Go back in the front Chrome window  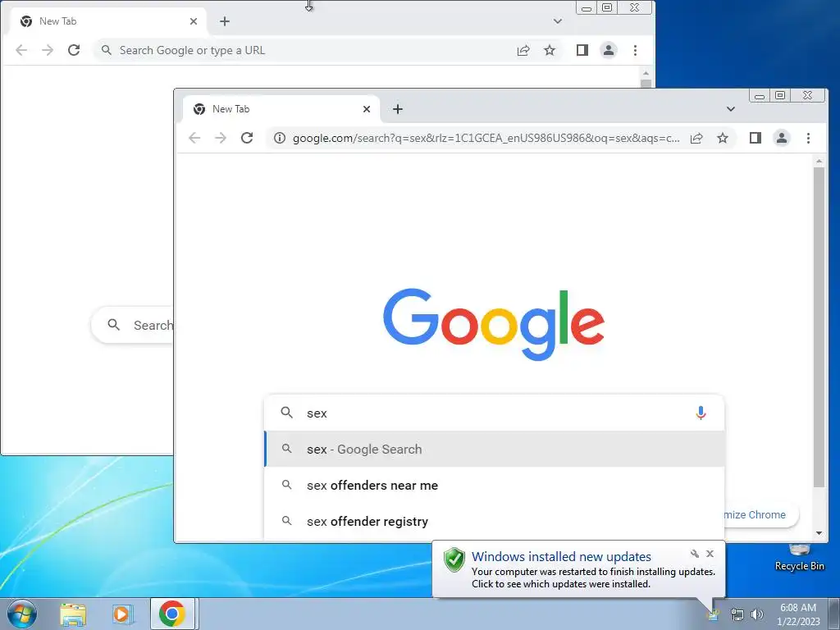194,138
